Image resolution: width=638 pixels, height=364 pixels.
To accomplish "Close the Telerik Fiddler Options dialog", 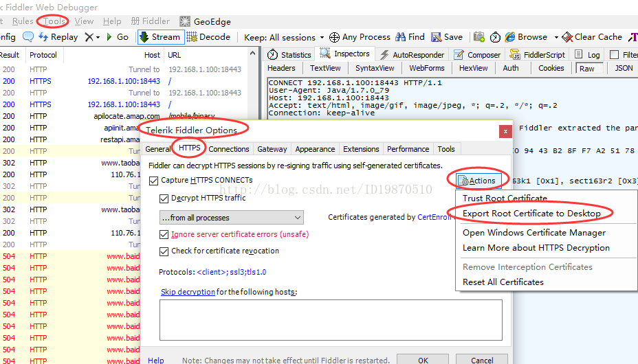I will [x=505, y=131].
